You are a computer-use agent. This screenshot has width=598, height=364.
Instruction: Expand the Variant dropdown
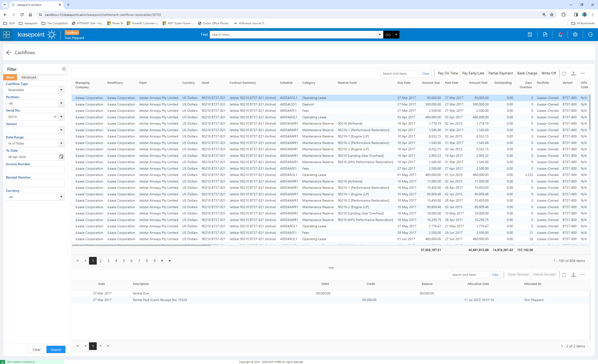[61, 130]
